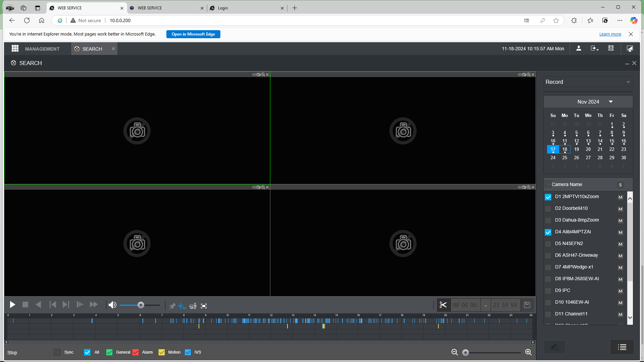
Task: Toggle the smart search rule icon
Action: pyautogui.click(x=182, y=306)
